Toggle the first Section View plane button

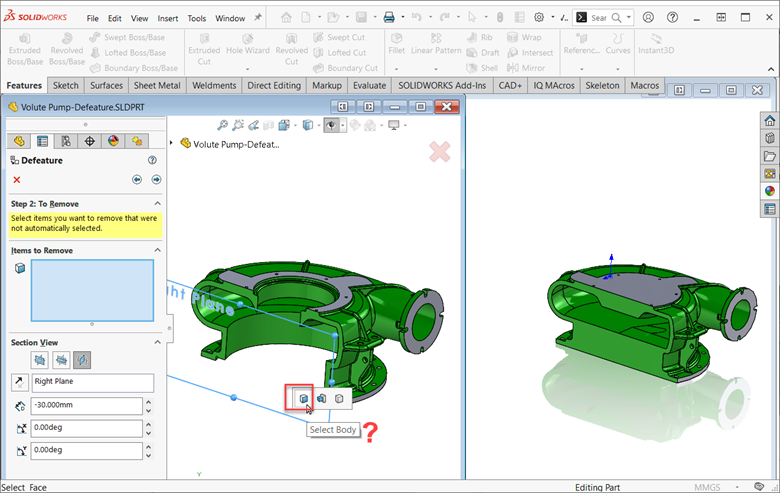tap(40, 360)
